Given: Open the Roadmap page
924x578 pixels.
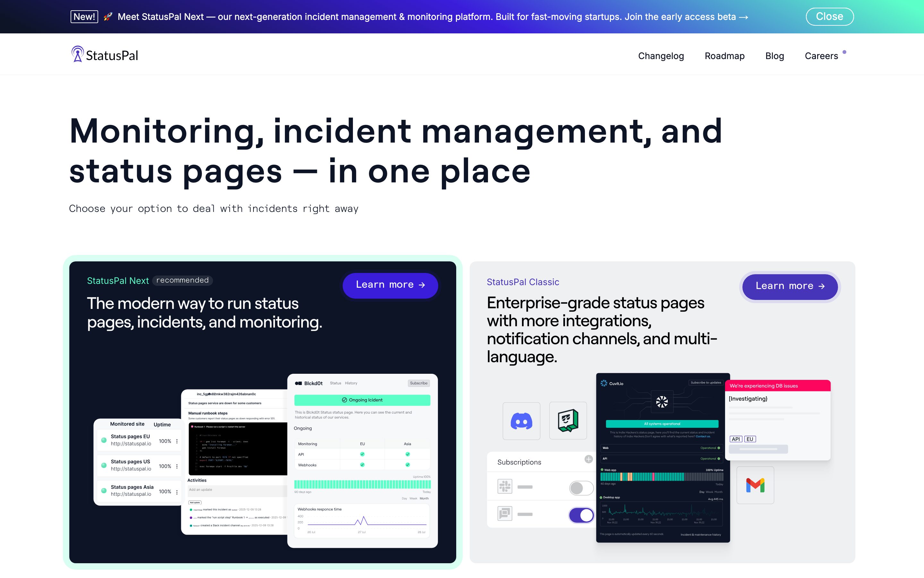Looking at the screenshot, I should [x=724, y=56].
